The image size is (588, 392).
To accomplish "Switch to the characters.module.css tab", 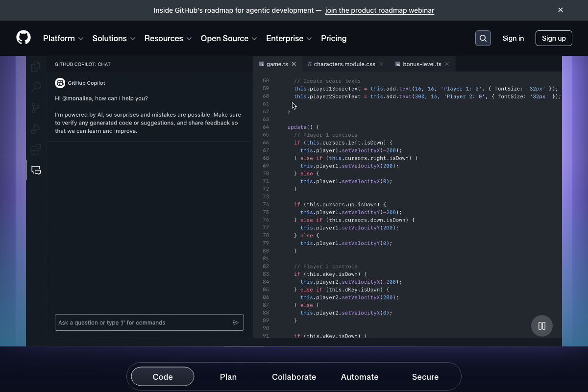I will pyautogui.click(x=344, y=64).
